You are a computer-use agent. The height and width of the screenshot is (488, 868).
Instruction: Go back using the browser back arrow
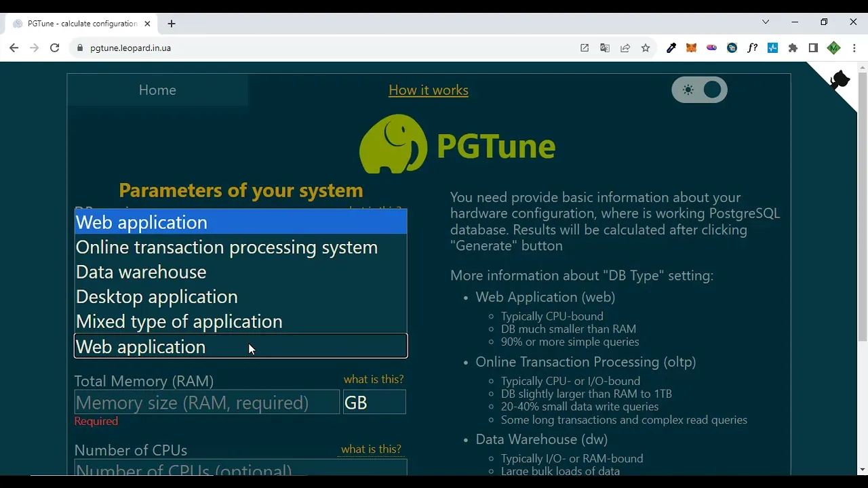tap(14, 48)
